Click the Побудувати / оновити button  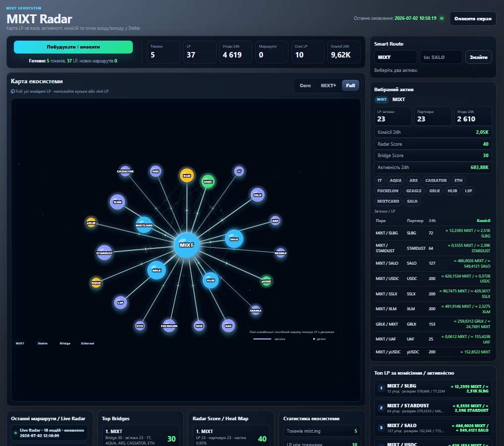coord(73,47)
